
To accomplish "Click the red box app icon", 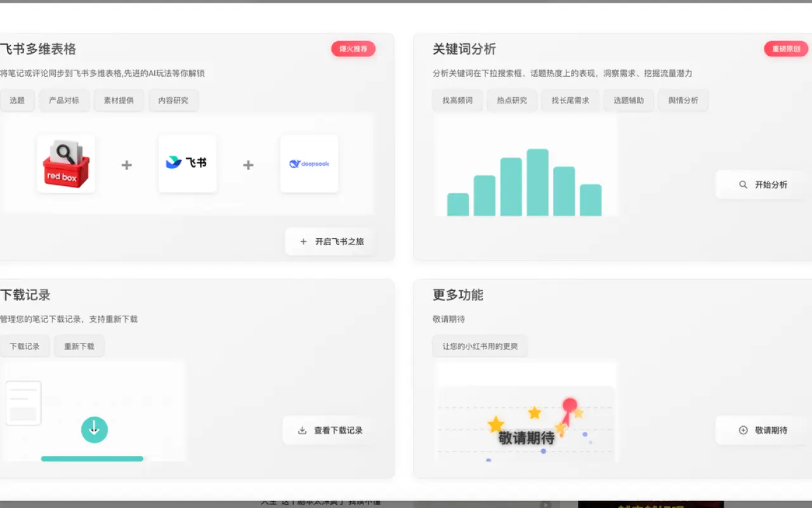I will pyautogui.click(x=66, y=163).
